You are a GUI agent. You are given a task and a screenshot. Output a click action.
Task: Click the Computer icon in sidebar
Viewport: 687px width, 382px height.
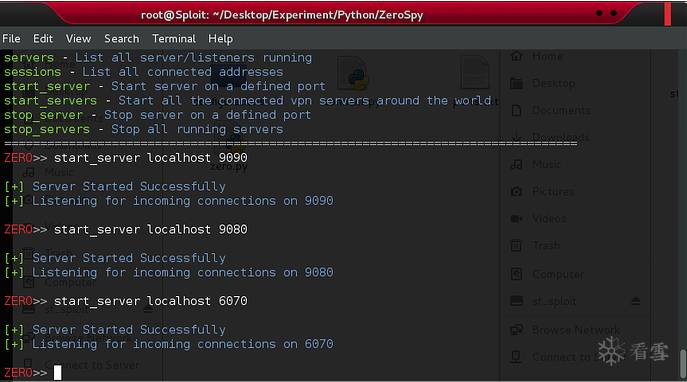point(517,274)
